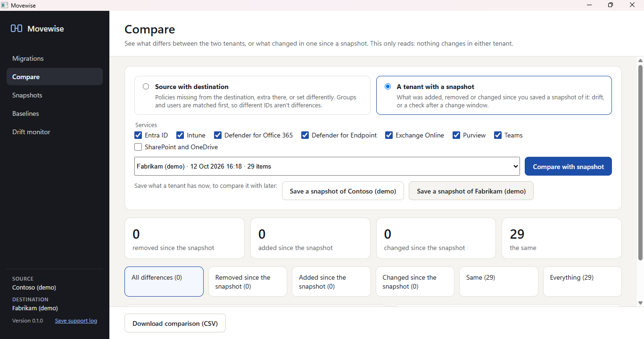Switch to Added since the snapshot (0) tab
644x339 pixels.
click(331, 282)
